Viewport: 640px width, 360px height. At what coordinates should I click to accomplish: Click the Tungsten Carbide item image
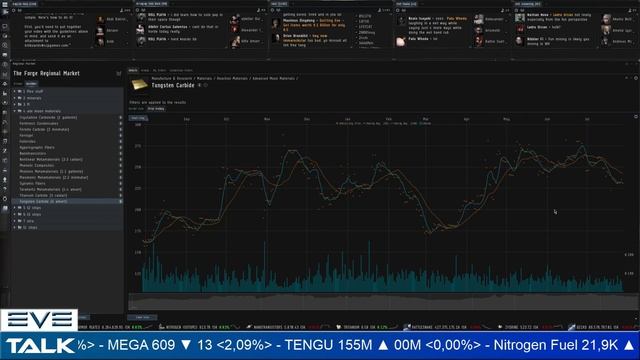139,84
